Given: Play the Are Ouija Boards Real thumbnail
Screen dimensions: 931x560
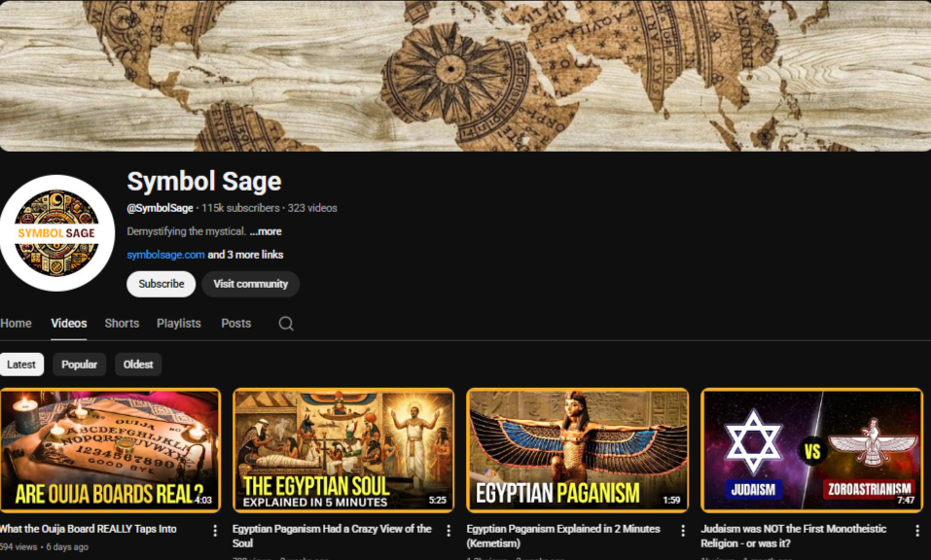Looking at the screenshot, I should 109,450.
